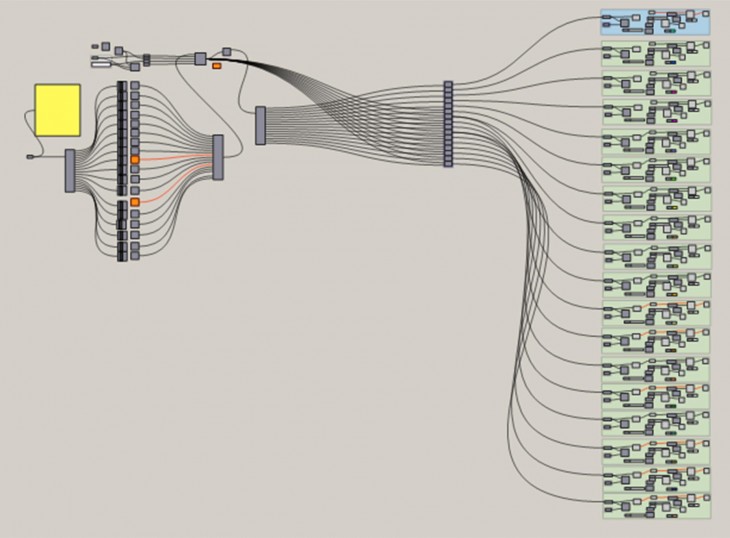Select the first green group below the blue group
The height and width of the screenshot is (538, 730).
(655, 53)
